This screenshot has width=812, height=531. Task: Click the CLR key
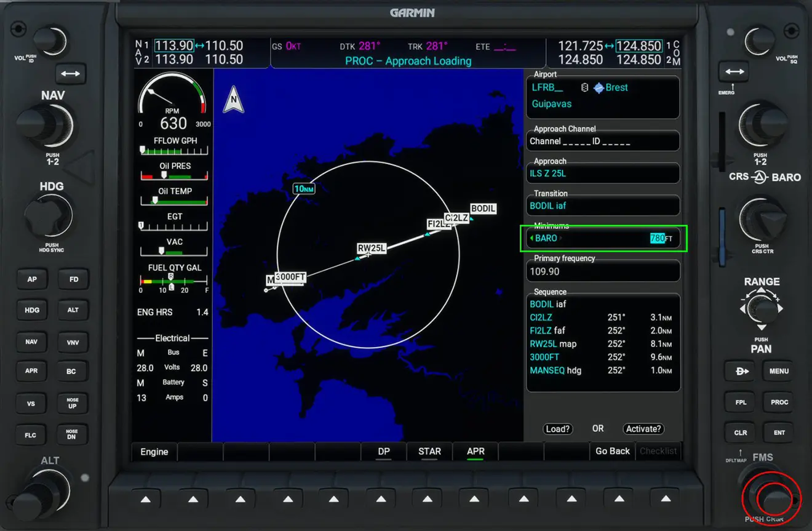coord(741,433)
